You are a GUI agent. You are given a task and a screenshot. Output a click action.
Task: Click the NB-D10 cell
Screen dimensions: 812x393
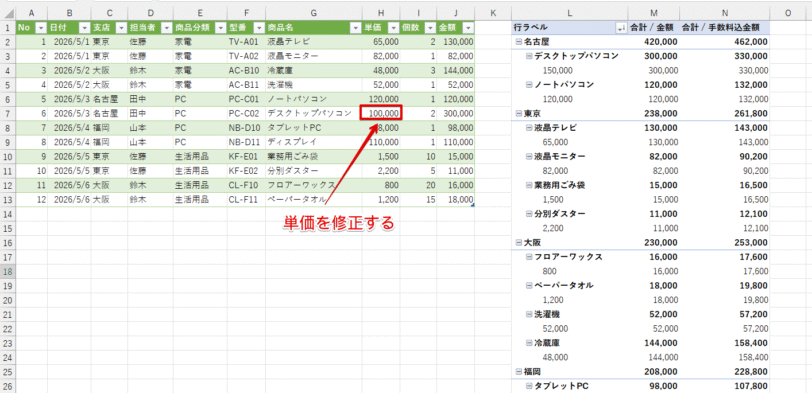(246, 127)
